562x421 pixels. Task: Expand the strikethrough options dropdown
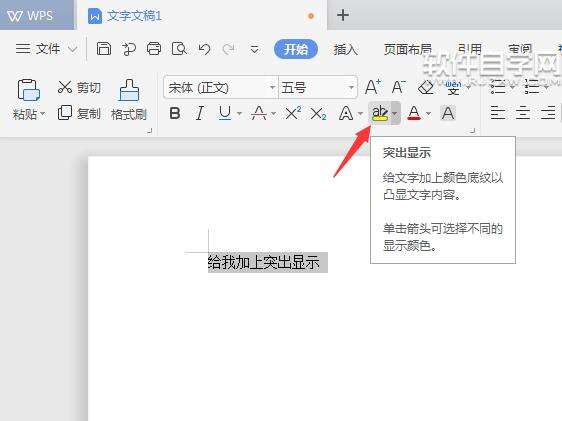[x=273, y=114]
